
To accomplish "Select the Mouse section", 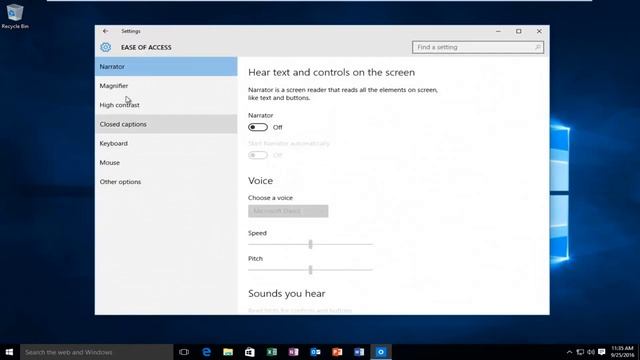I will tap(166, 162).
